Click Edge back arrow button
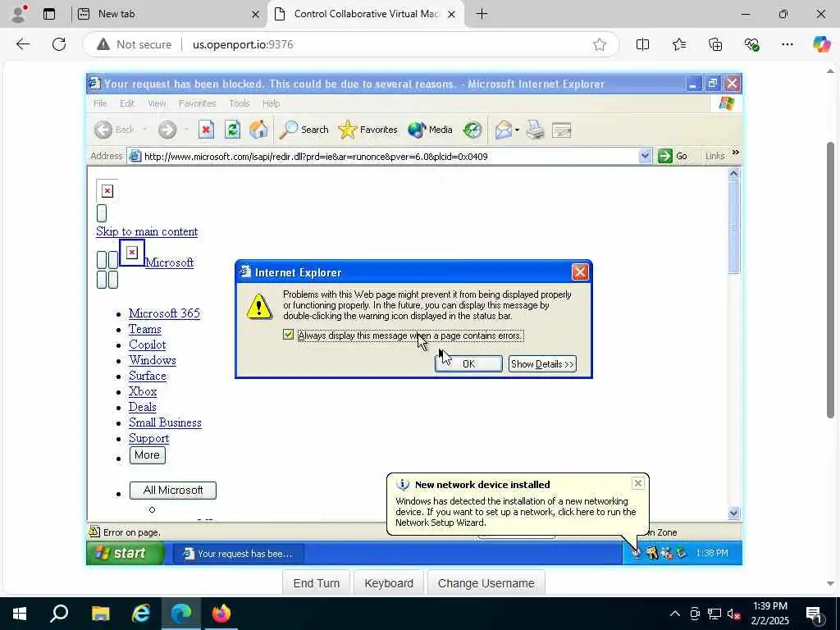The height and width of the screenshot is (630, 840). pyautogui.click(x=22, y=44)
